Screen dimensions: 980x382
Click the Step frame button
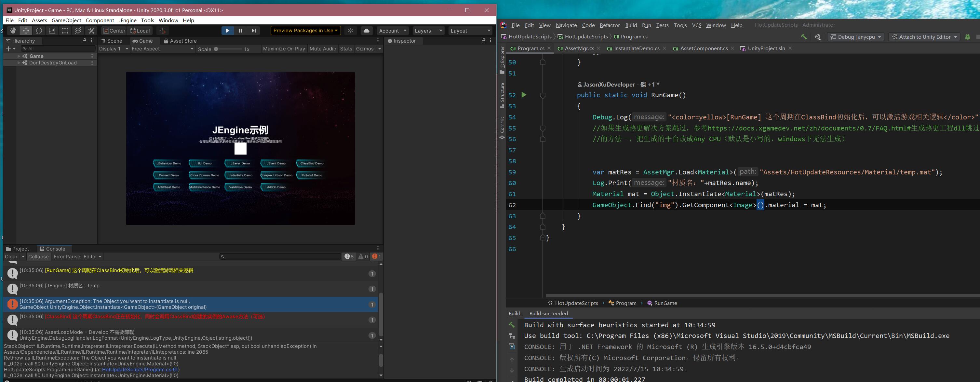tap(253, 31)
